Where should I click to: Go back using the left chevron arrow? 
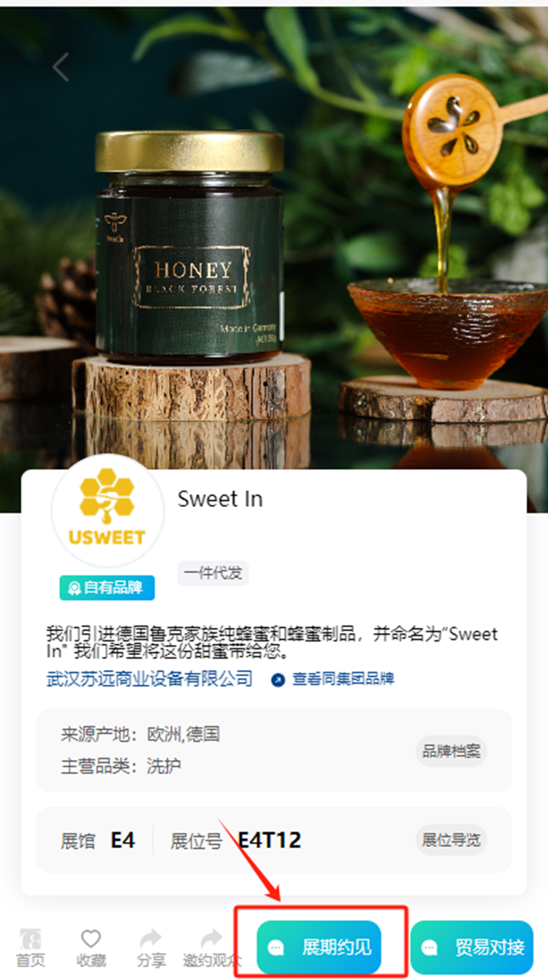(61, 67)
